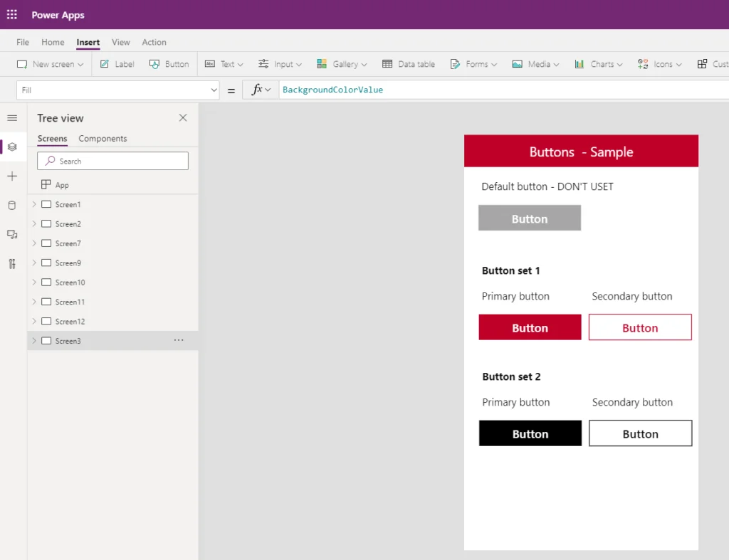Image resolution: width=729 pixels, height=560 pixels.
Task: Expand the Input controls dropdown
Action: (280, 63)
